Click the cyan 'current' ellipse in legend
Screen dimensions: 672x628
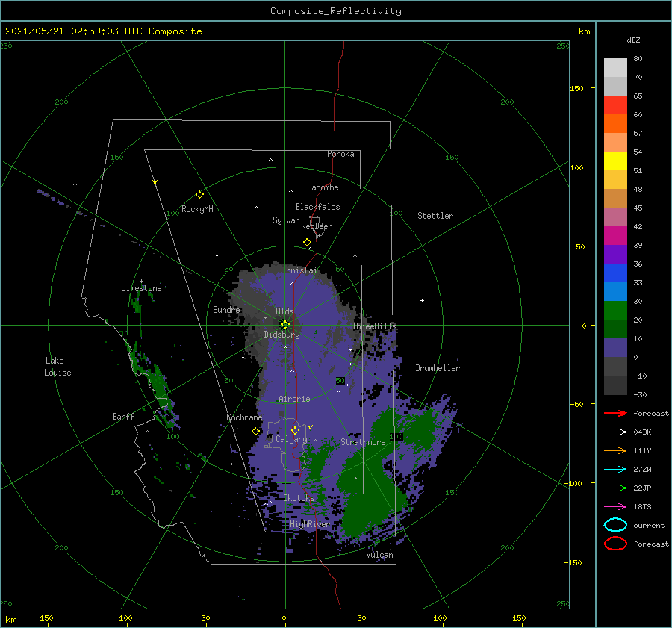(615, 525)
